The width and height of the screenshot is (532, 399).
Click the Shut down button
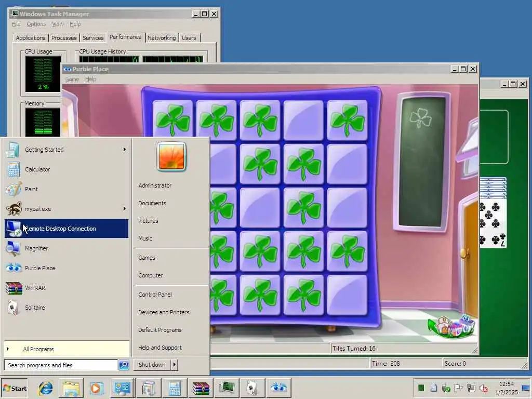pyautogui.click(x=152, y=365)
